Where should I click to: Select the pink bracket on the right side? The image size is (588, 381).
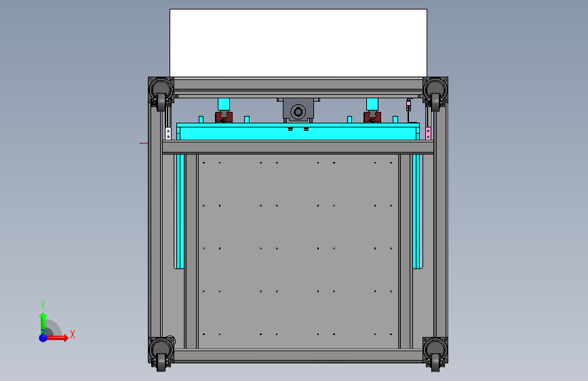coord(428,133)
